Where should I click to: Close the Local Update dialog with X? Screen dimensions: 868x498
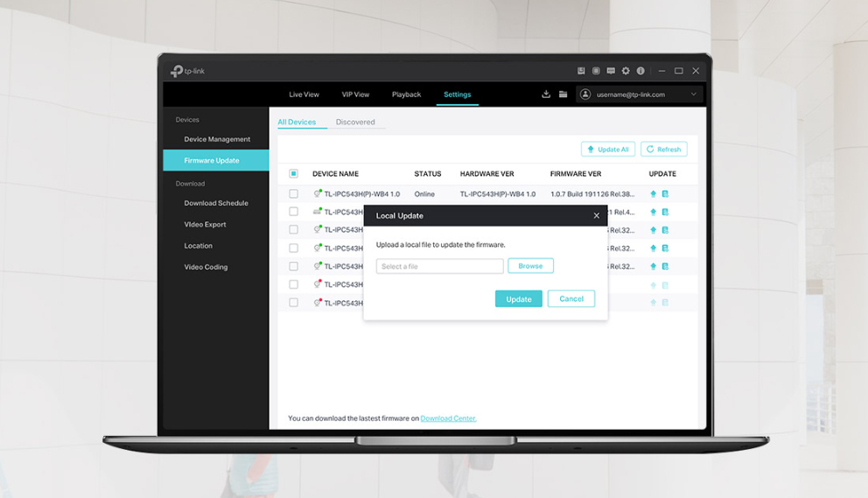pyautogui.click(x=596, y=215)
